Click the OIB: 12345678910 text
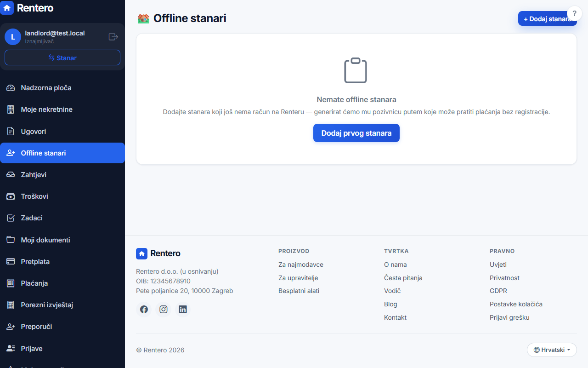The height and width of the screenshot is (368, 588). click(x=163, y=281)
